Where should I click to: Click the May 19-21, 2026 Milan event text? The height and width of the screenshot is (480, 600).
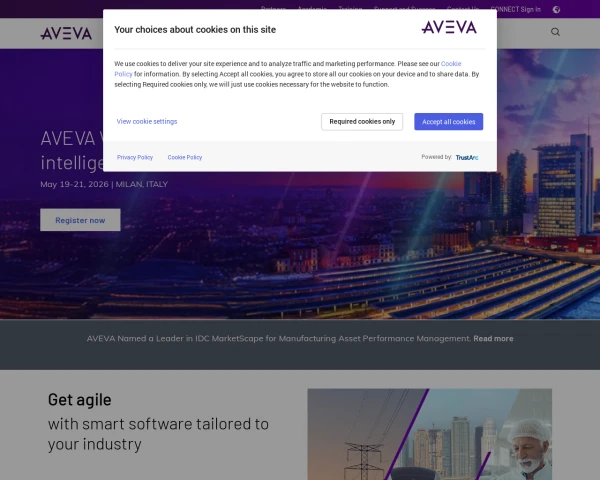coord(104,184)
